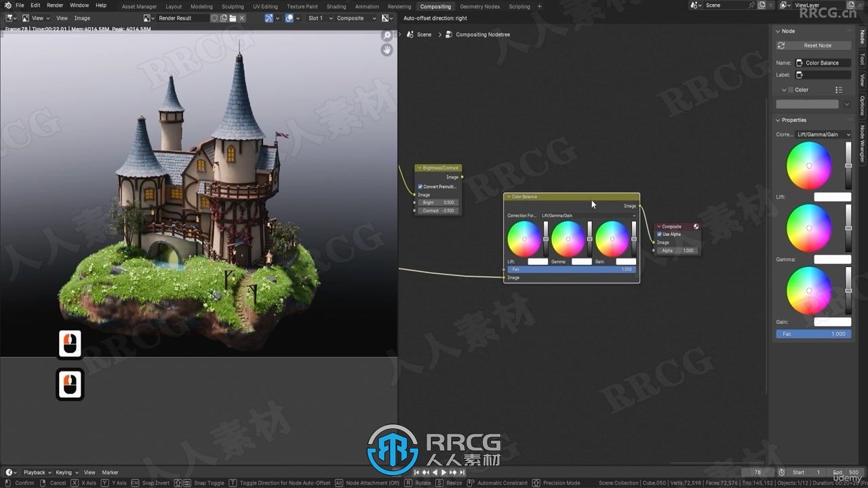The width and height of the screenshot is (868, 488).
Task: Pin the scene with the pin icon
Action: (751, 5)
